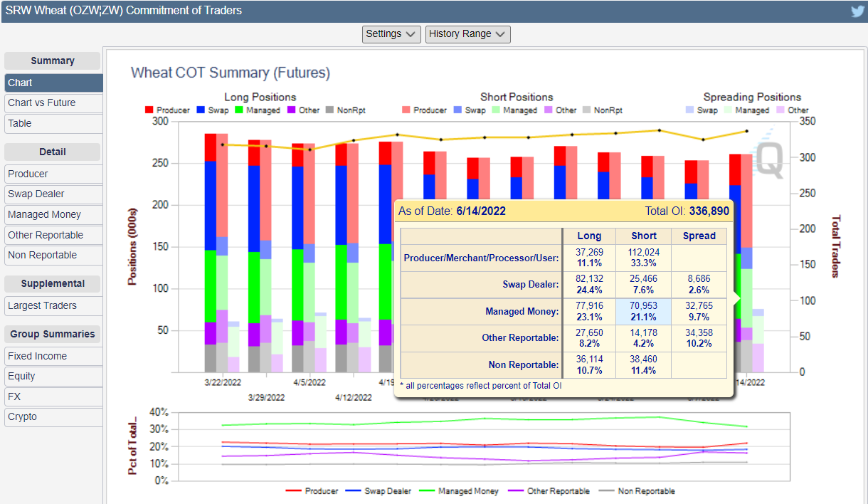Switch to the Table view
The height and width of the screenshot is (504, 868).
coord(20,123)
